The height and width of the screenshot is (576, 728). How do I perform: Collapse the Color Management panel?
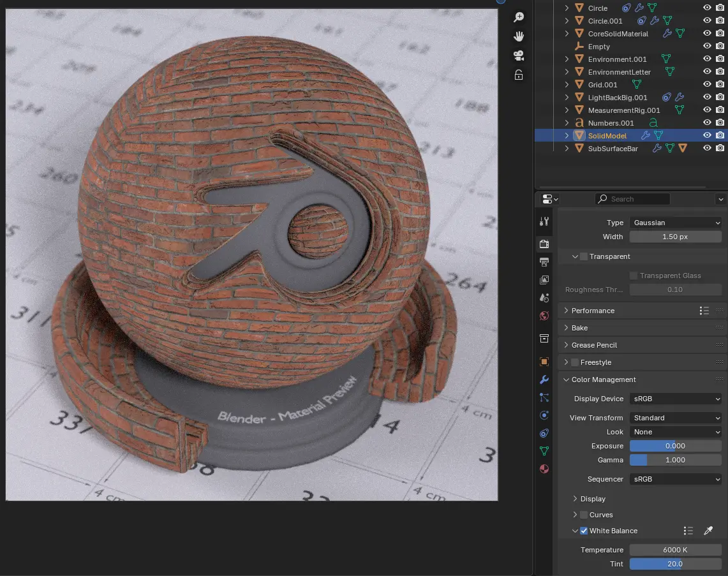click(x=567, y=380)
